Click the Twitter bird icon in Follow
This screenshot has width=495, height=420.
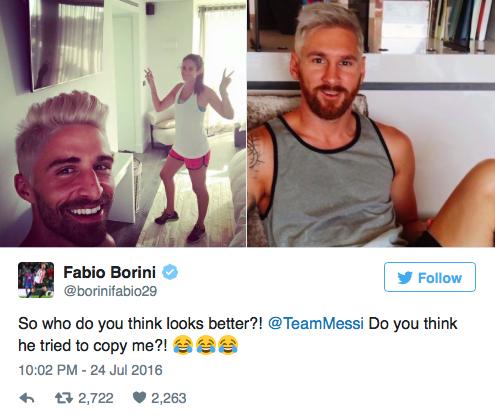click(405, 278)
